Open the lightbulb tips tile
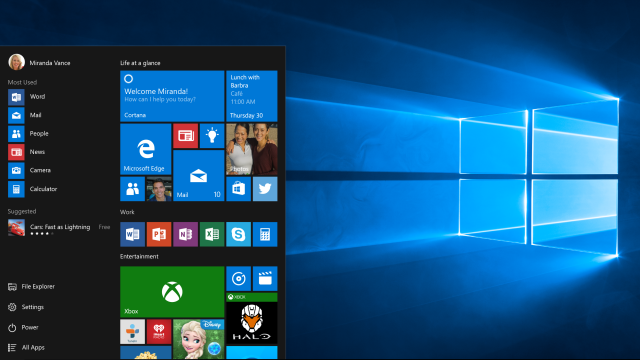The height and width of the screenshot is (360, 640). (x=212, y=136)
